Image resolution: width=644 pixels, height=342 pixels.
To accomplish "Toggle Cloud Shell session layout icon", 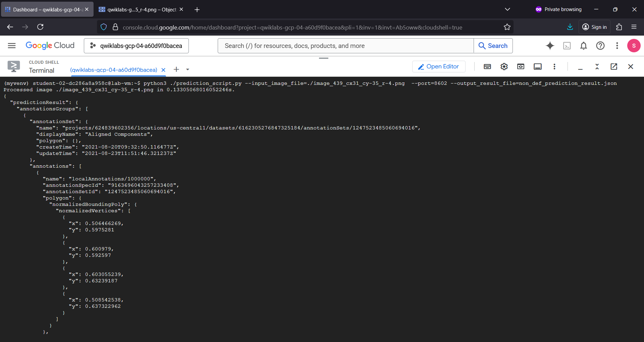I will pyautogui.click(x=538, y=66).
